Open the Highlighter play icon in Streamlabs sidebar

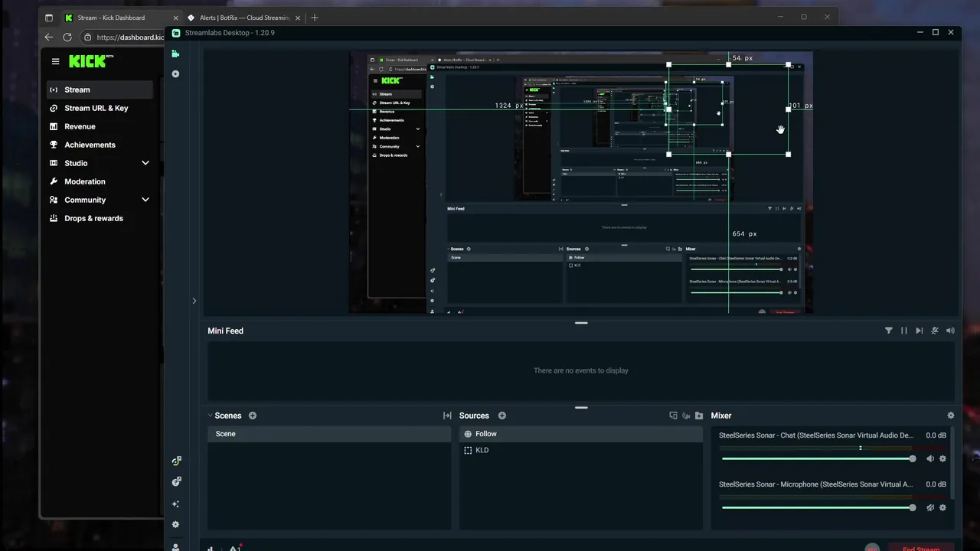[x=175, y=74]
